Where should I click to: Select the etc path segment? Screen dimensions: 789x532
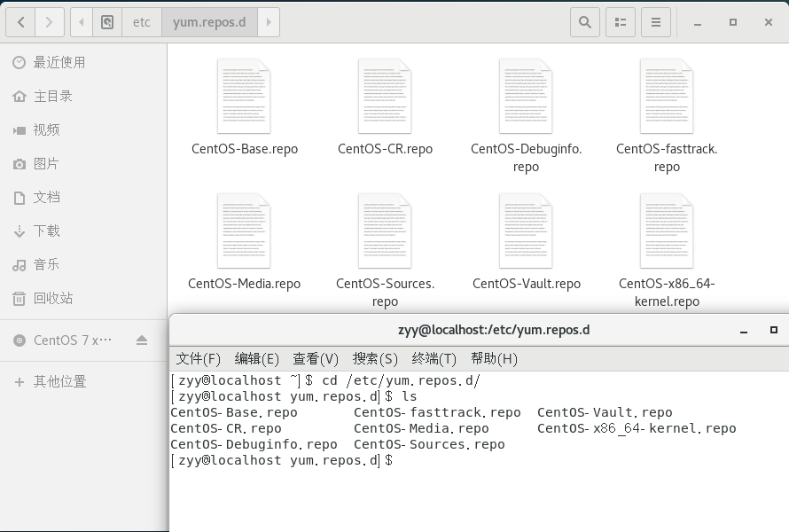pyautogui.click(x=141, y=22)
